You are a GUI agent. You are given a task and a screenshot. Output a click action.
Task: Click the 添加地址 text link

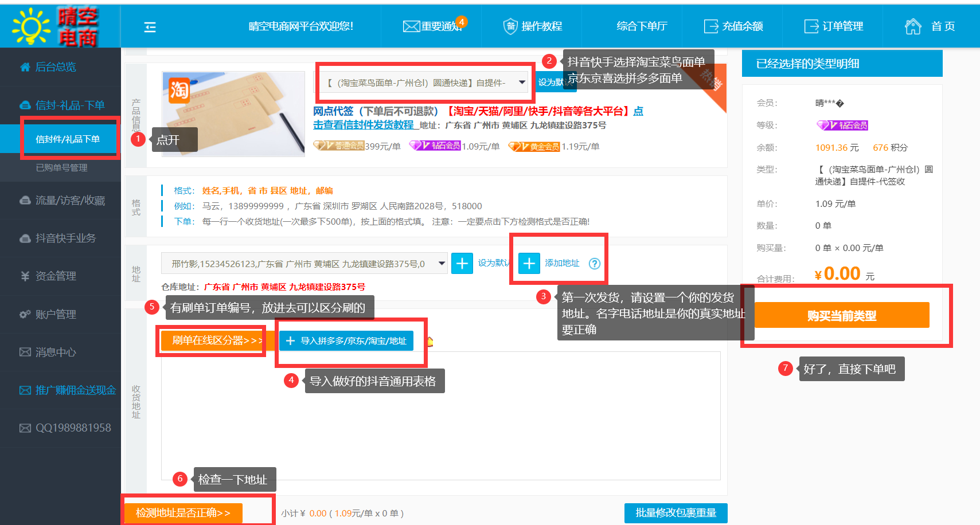(562, 262)
